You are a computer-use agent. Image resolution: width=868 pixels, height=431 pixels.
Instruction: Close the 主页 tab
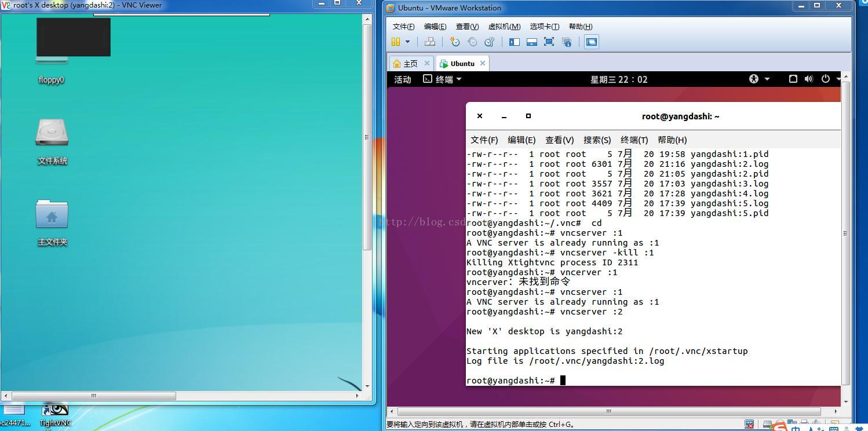(427, 63)
